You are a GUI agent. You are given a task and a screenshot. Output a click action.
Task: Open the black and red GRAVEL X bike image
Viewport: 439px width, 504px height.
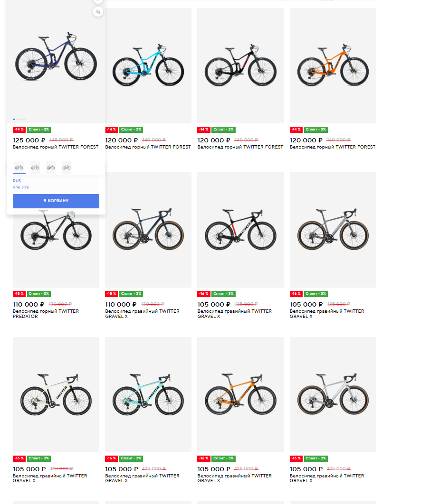pos(240,230)
